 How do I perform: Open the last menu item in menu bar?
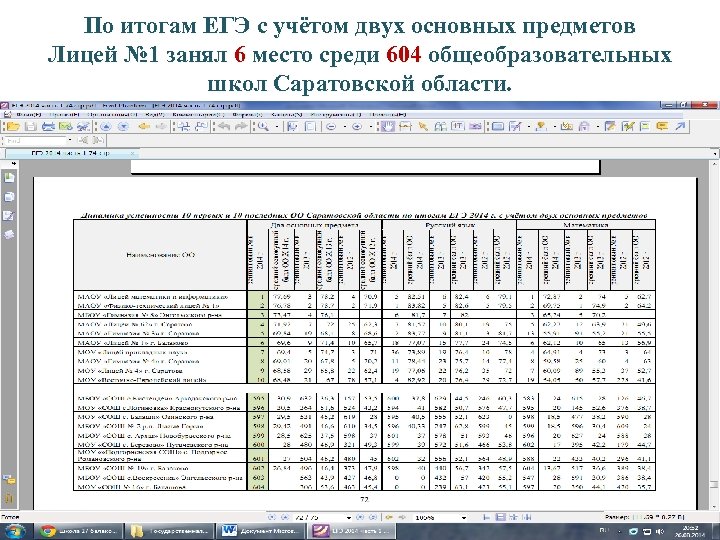[x=388, y=114]
